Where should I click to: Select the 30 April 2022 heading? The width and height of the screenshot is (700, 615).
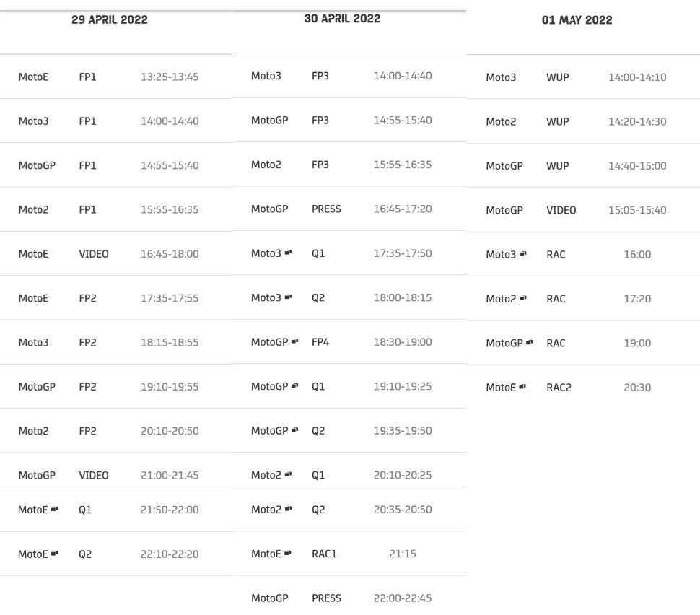[x=342, y=19]
